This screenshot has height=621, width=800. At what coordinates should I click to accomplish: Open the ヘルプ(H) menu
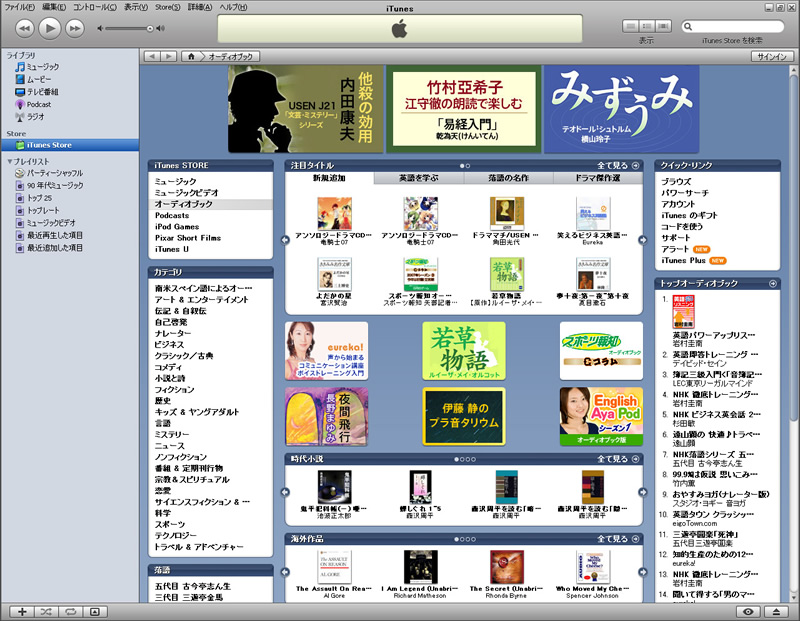click(233, 7)
